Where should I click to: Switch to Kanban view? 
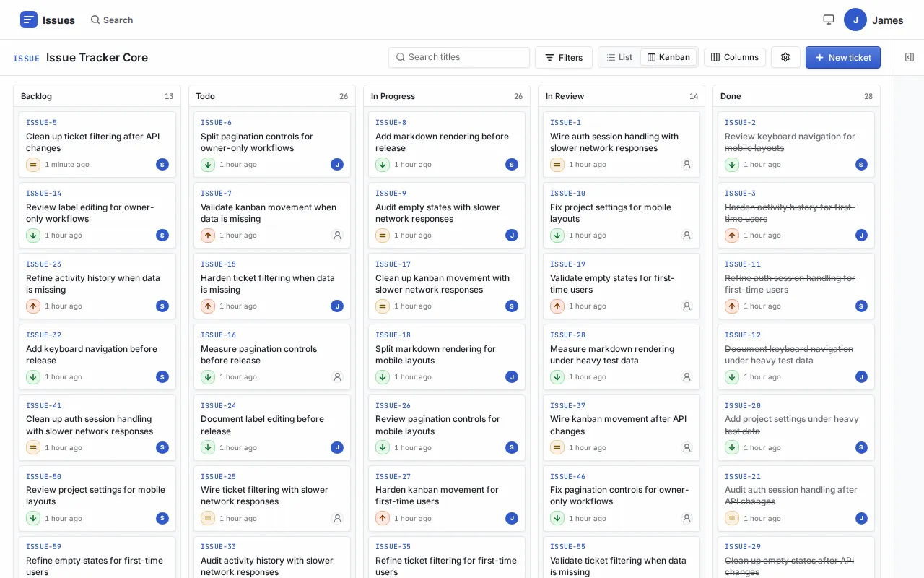[668, 57]
